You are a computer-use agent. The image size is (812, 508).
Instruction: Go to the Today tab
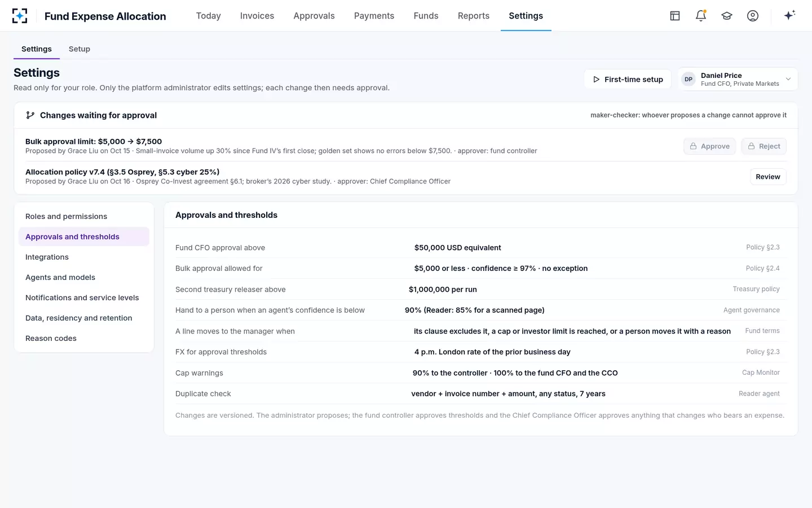click(x=209, y=16)
